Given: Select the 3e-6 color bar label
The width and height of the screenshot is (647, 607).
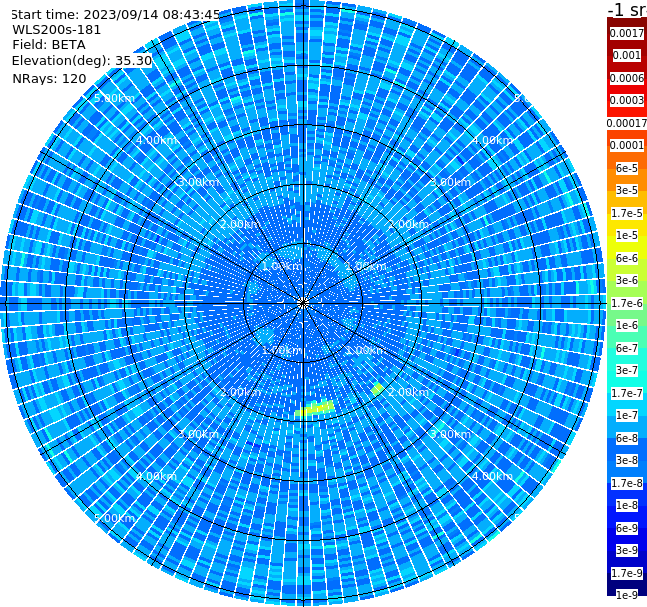Looking at the screenshot, I should point(627,280).
